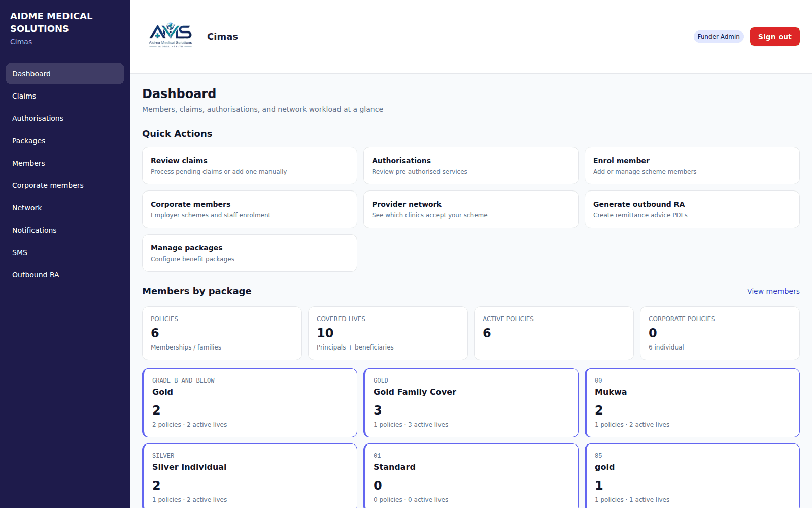
Task: Click the Dashboard page heading
Action: (179, 93)
